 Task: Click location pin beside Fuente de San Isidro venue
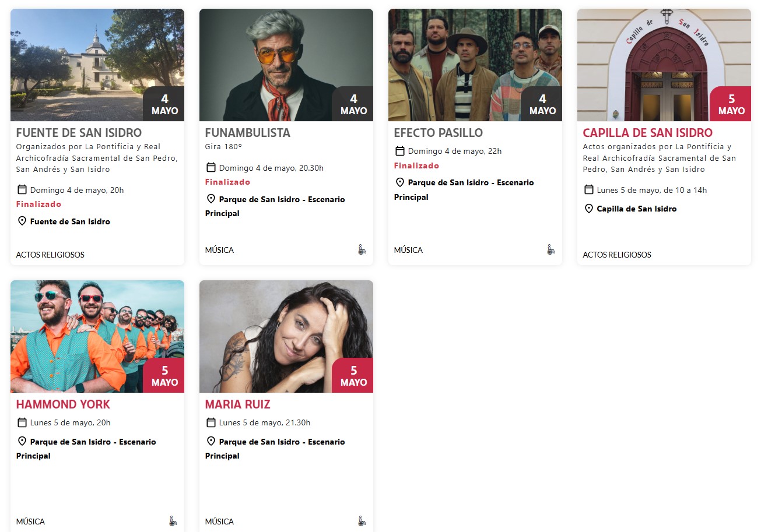[22, 221]
